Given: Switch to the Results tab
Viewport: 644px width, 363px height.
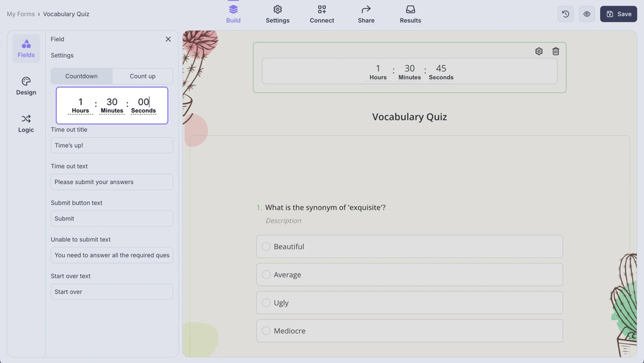Looking at the screenshot, I should (x=410, y=14).
